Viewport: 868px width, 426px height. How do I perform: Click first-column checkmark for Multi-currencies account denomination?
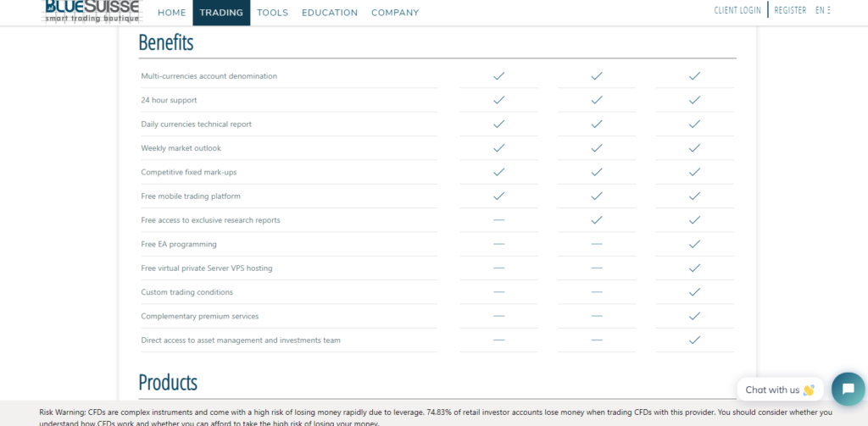click(x=498, y=75)
